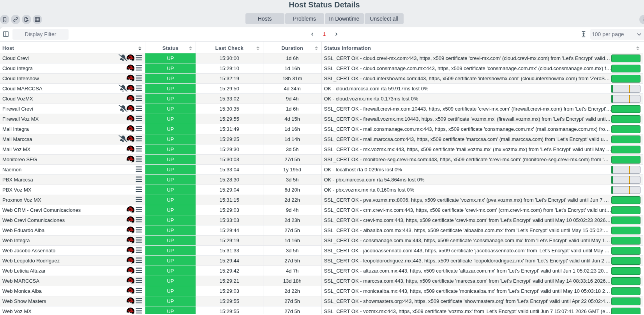
Task: Sort table by Duration column
Action: (292, 48)
